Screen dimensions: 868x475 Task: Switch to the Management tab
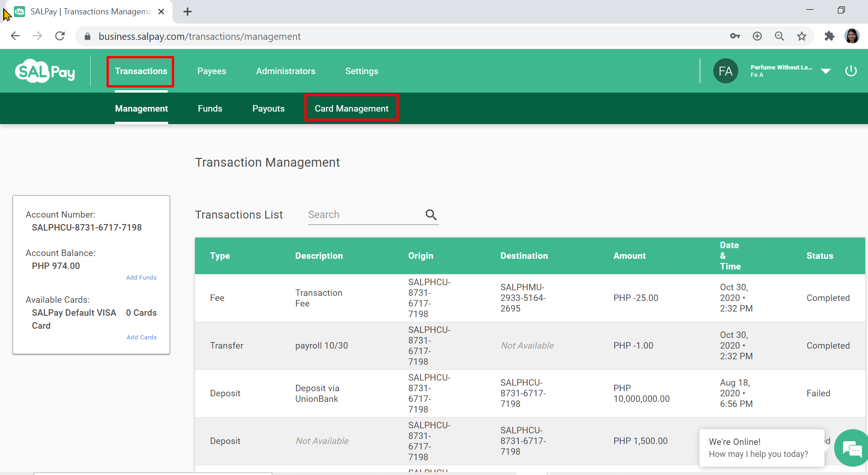(141, 109)
